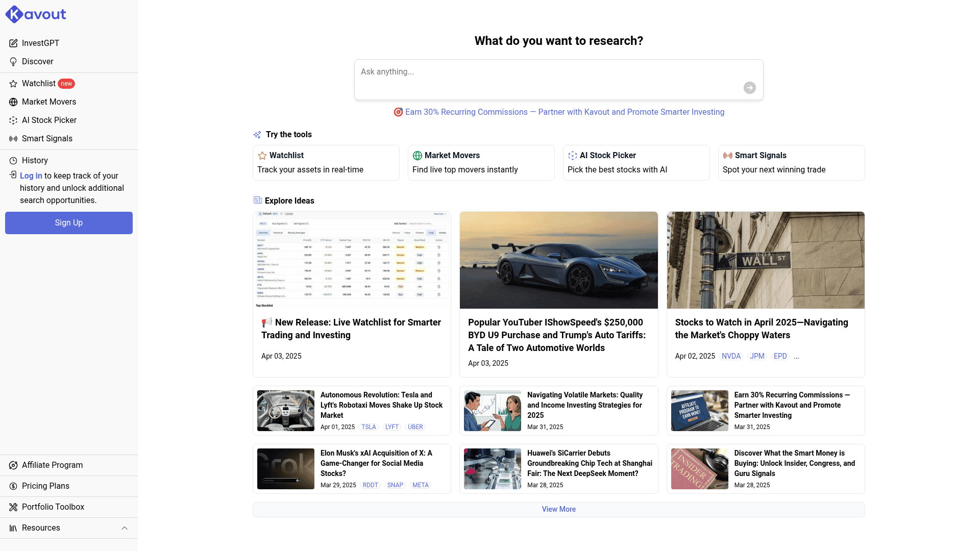Click the Pricing Plans dollar icon

pyautogui.click(x=13, y=486)
